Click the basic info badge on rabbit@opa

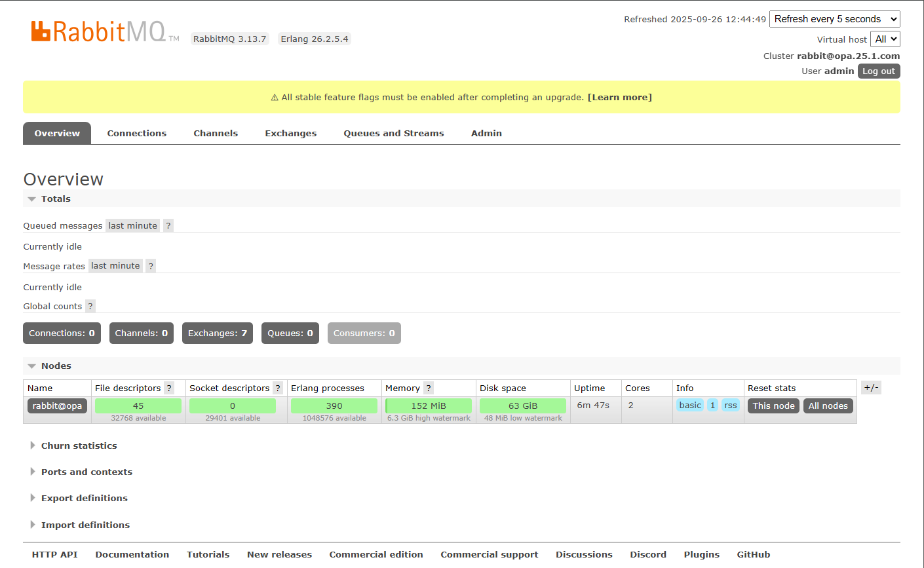tap(689, 405)
